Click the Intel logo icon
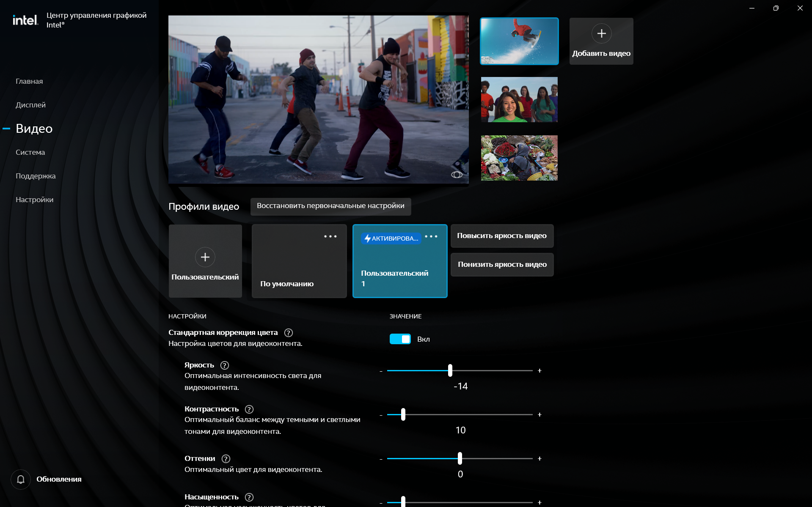The width and height of the screenshot is (812, 507). (25, 20)
